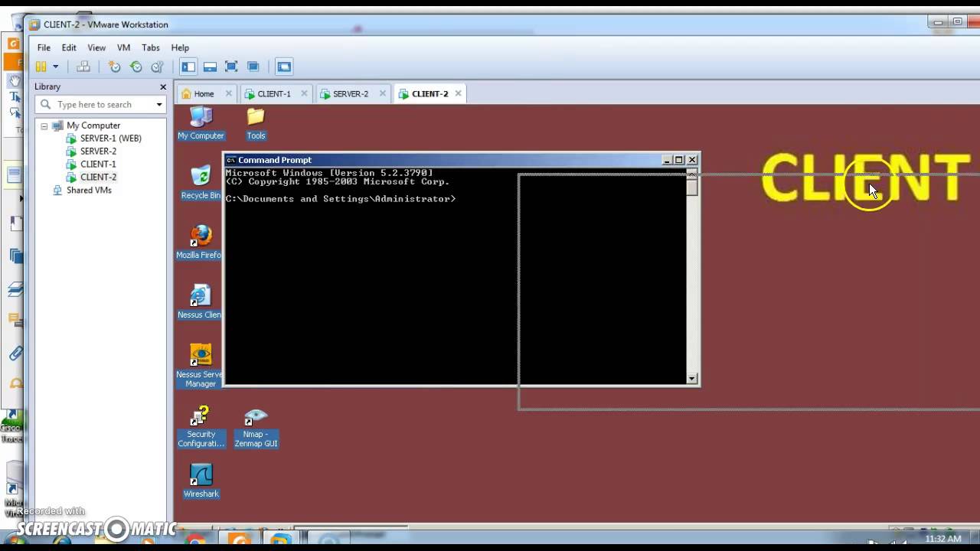Select Shared VMs in the Library
This screenshot has height=551, width=980.
point(88,191)
